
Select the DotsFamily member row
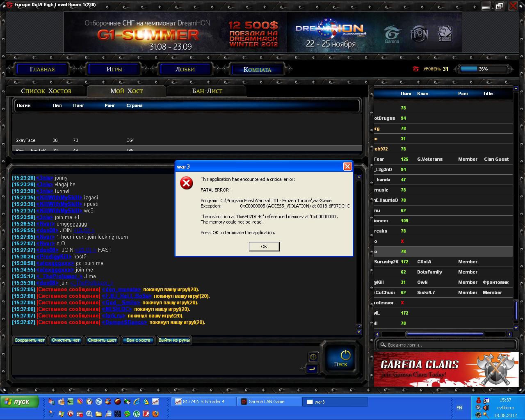click(x=443, y=272)
